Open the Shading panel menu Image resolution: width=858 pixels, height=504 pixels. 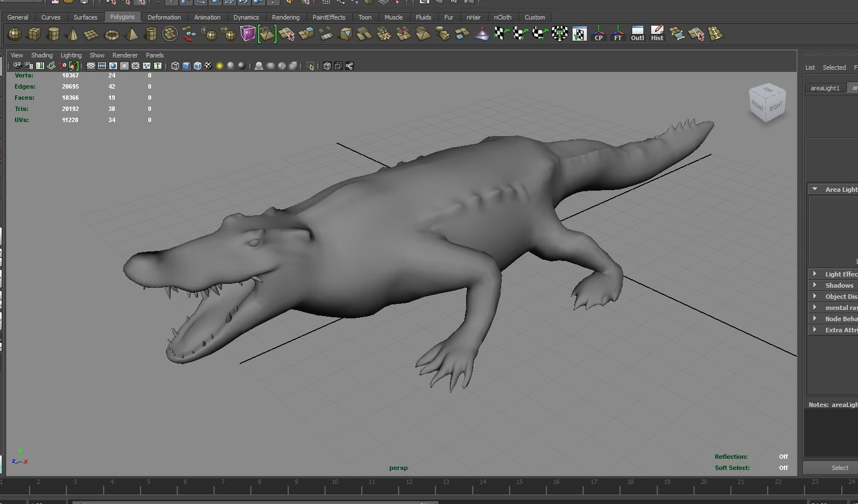coord(42,55)
